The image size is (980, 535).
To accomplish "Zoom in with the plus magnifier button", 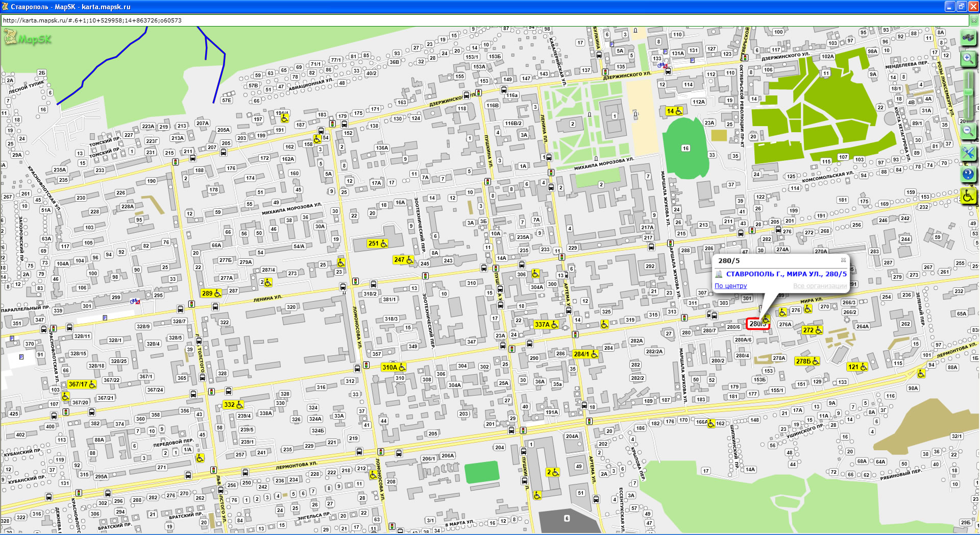I will click(968, 59).
